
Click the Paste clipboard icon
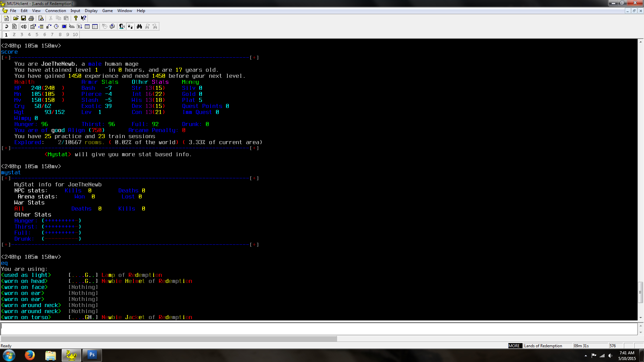tap(66, 18)
